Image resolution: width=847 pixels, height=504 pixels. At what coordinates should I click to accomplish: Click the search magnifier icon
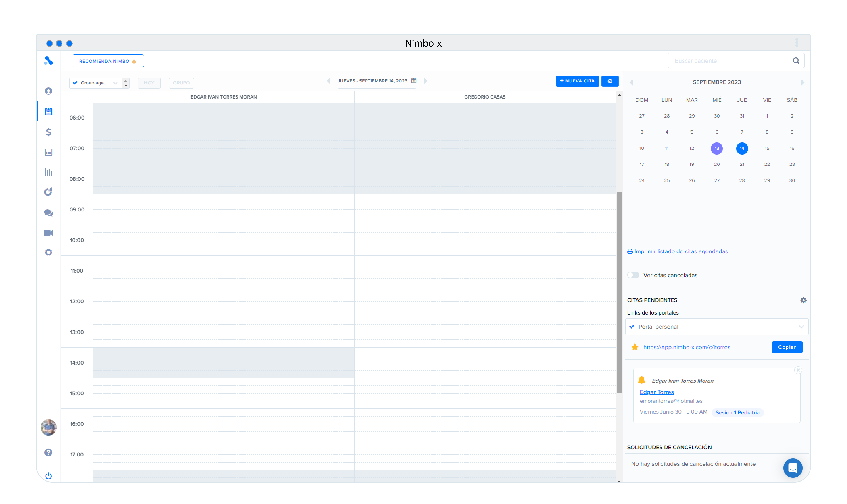point(796,61)
